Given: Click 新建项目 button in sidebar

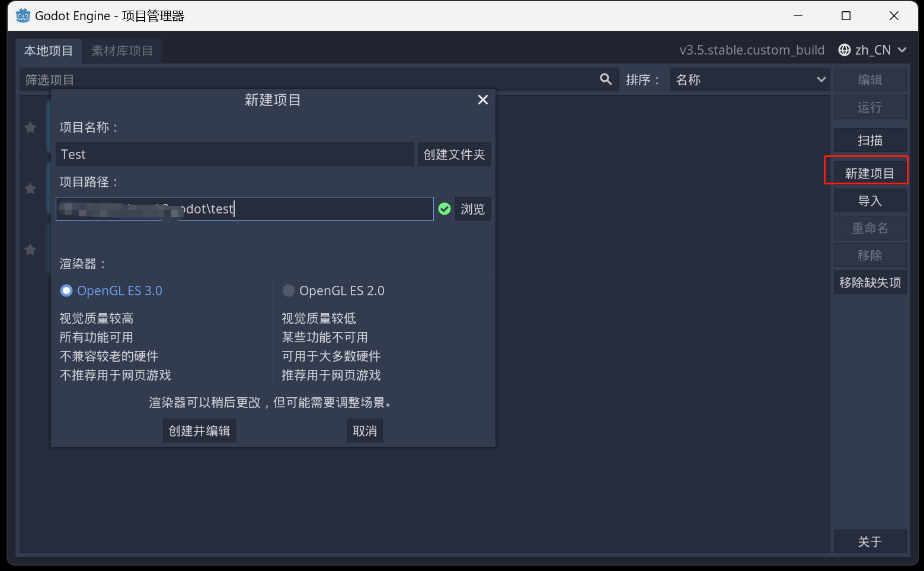Looking at the screenshot, I should (x=870, y=173).
